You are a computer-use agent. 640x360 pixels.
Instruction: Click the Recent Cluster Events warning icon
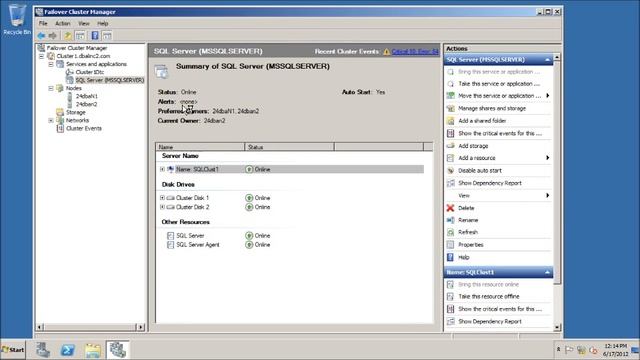coord(387,52)
